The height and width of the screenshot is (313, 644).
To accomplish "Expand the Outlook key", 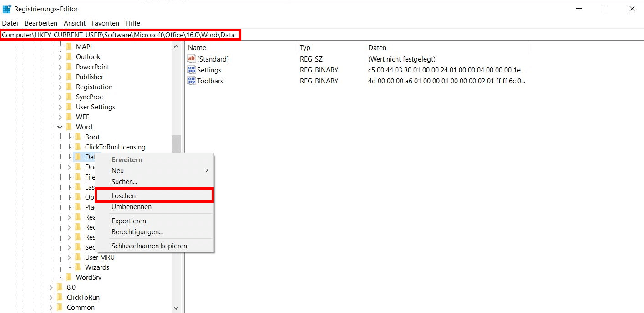I will click(x=60, y=57).
